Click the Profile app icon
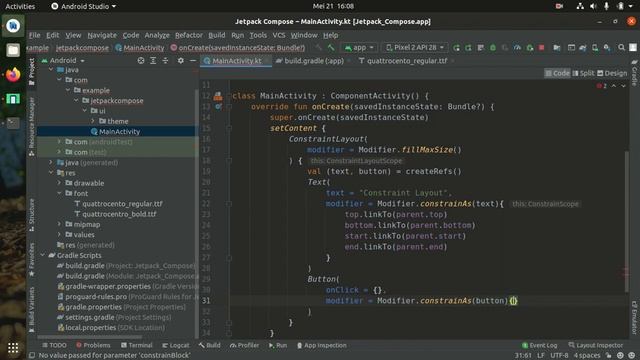This screenshot has width=640, height=360. (518, 48)
